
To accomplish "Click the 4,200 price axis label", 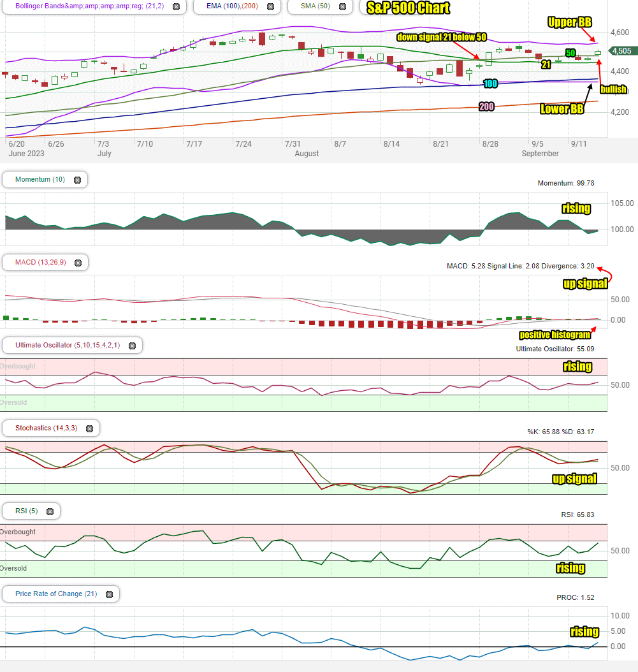I will (x=620, y=112).
